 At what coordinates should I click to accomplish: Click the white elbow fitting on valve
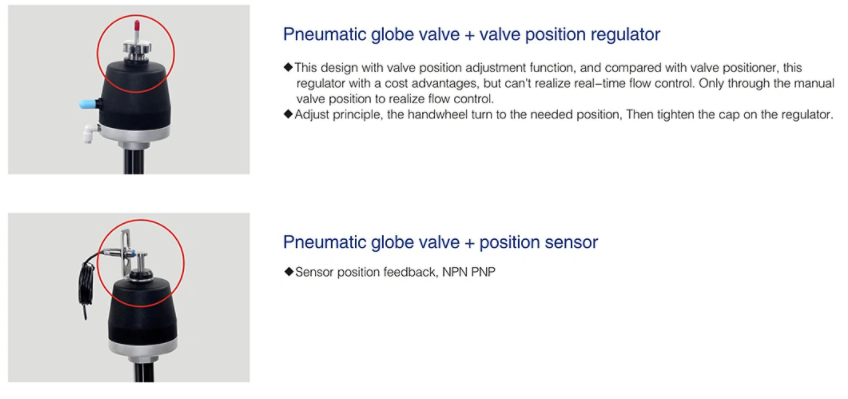91,133
